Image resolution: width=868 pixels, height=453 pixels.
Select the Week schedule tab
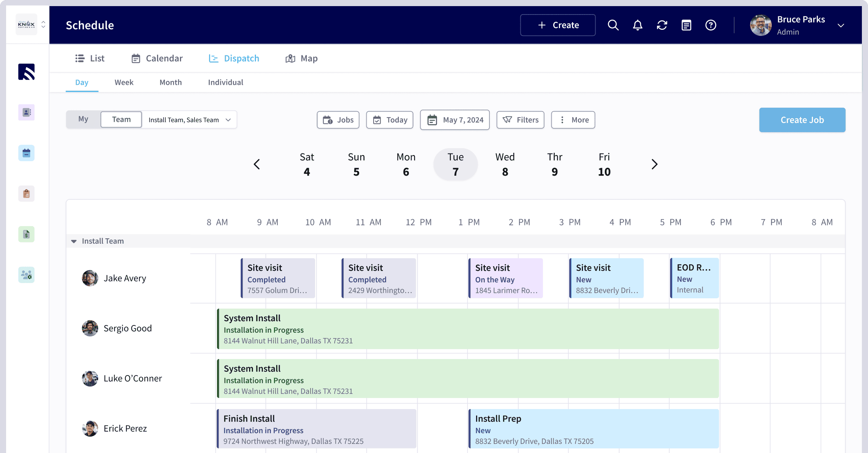(x=124, y=82)
